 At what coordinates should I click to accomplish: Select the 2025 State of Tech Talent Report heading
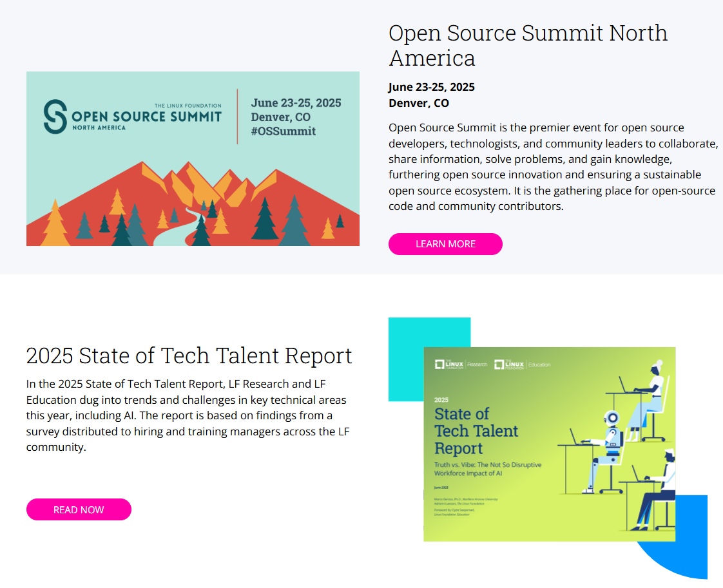pyautogui.click(x=189, y=356)
